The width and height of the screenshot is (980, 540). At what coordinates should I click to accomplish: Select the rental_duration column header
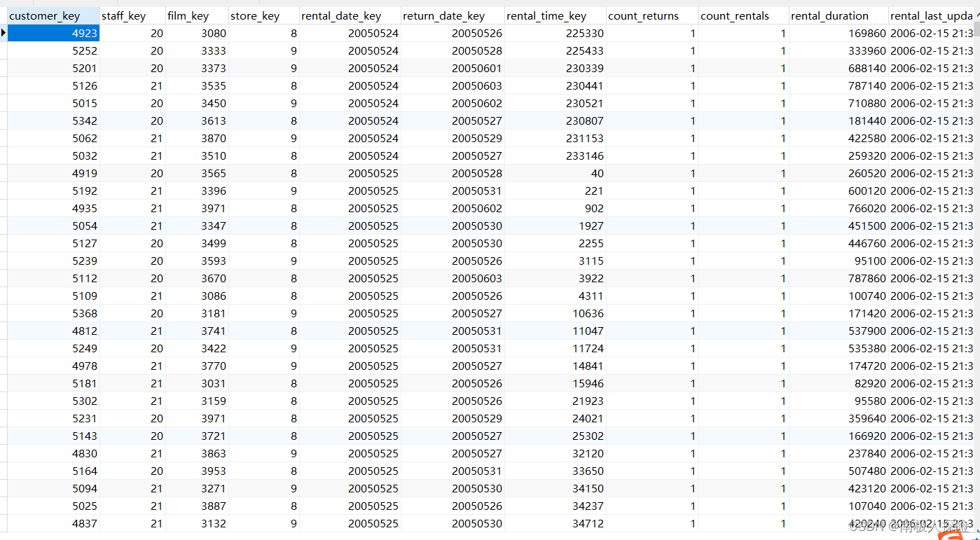(x=838, y=15)
